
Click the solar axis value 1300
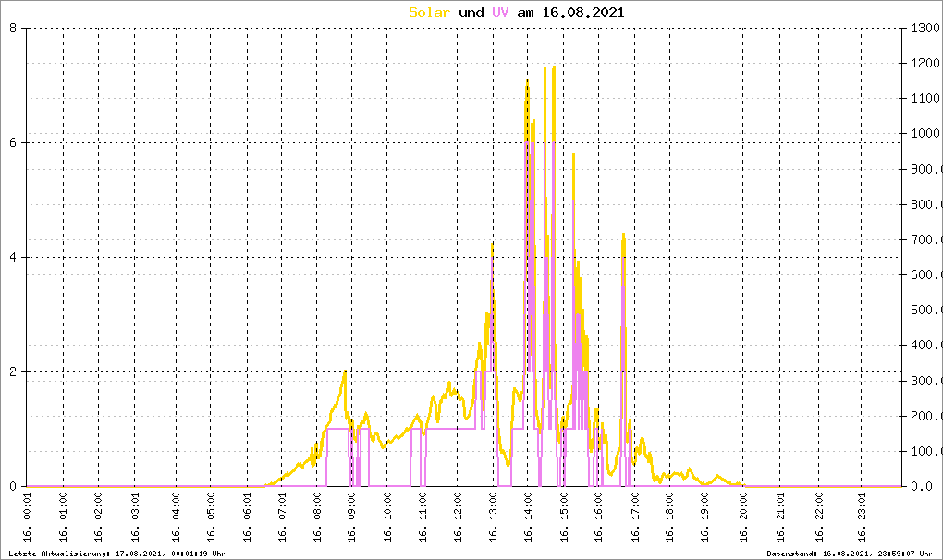tap(925, 28)
